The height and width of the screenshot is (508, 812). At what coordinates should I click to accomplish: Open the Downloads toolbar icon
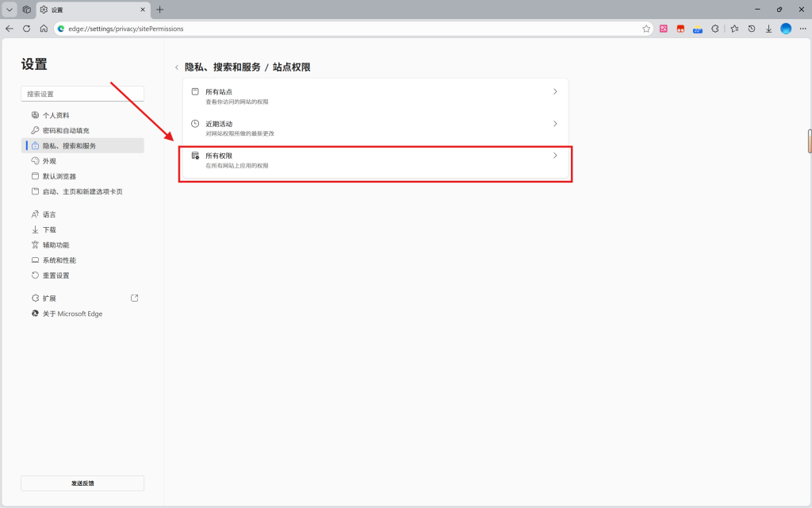tap(768, 29)
